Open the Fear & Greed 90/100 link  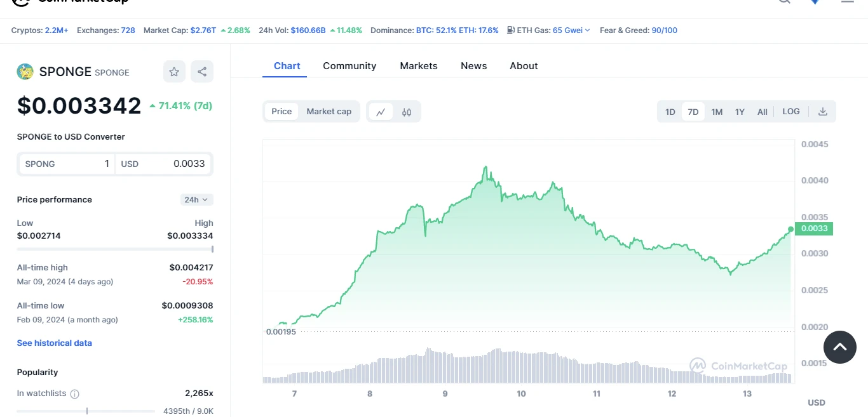664,30
